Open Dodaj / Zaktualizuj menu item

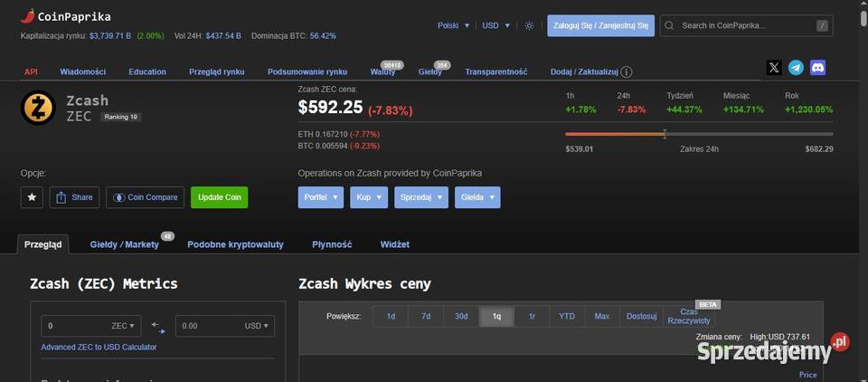[x=583, y=72]
